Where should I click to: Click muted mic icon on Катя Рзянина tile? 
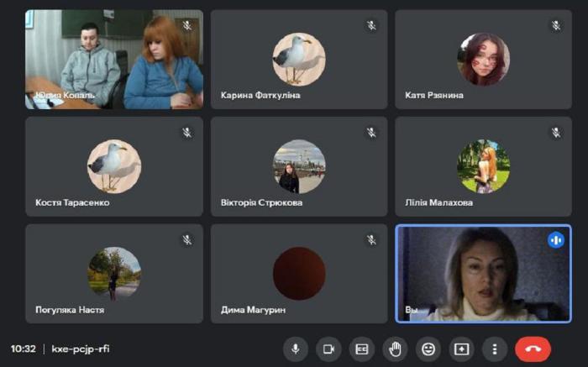[555, 26]
